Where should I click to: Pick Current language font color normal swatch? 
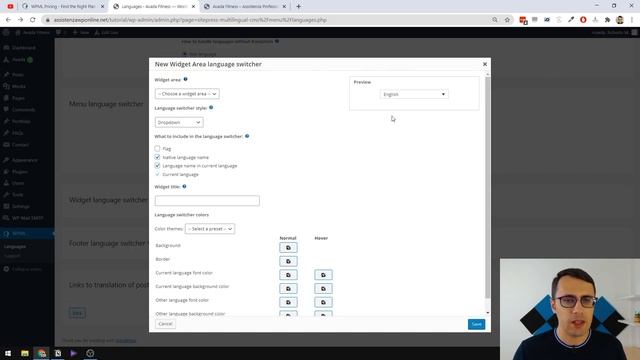click(x=288, y=275)
